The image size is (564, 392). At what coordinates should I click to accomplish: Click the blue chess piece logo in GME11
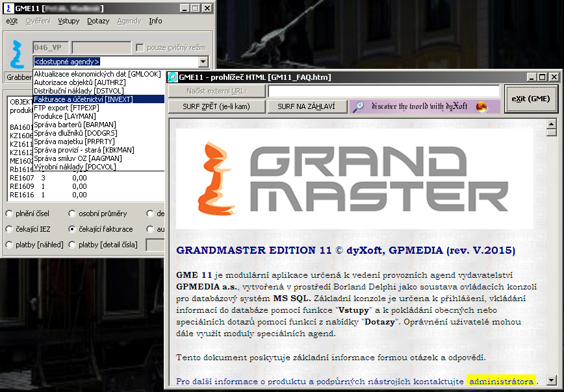[17, 55]
